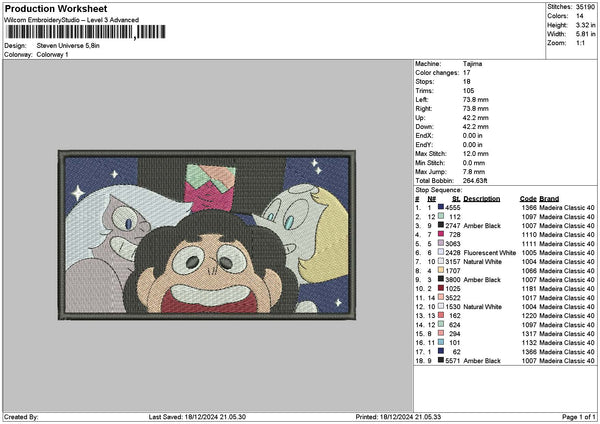Click the Trims value 105

[468, 91]
